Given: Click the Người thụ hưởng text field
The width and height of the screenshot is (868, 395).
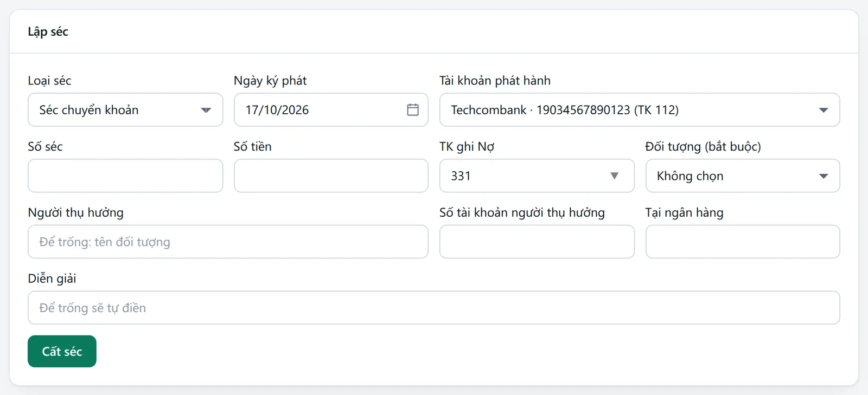Looking at the screenshot, I should [x=228, y=242].
